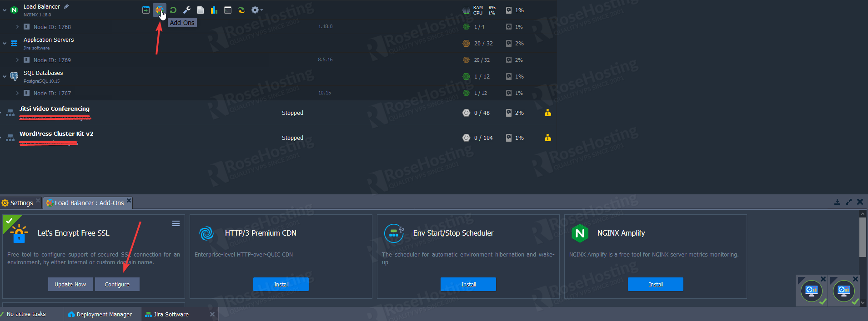The image size is (868, 321).
Task: Click SQL Databases cloudlets 1 / 12 icon
Action: pos(466,76)
